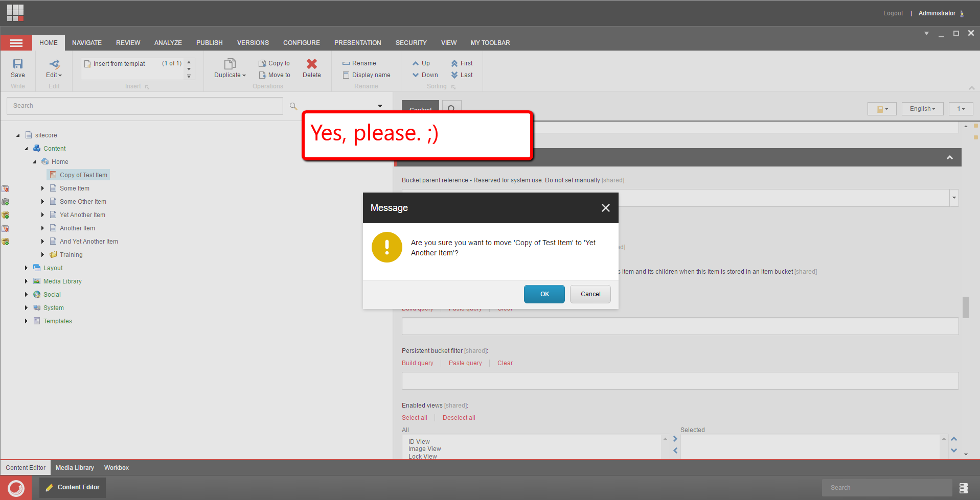Click the Copy to icon
This screenshot has height=500, width=980.
point(262,63)
